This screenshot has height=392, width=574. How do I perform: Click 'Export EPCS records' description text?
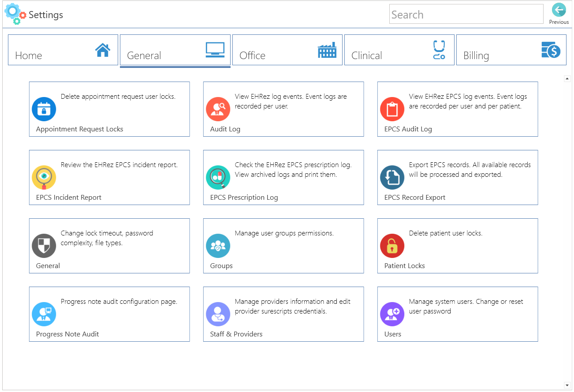click(x=470, y=170)
